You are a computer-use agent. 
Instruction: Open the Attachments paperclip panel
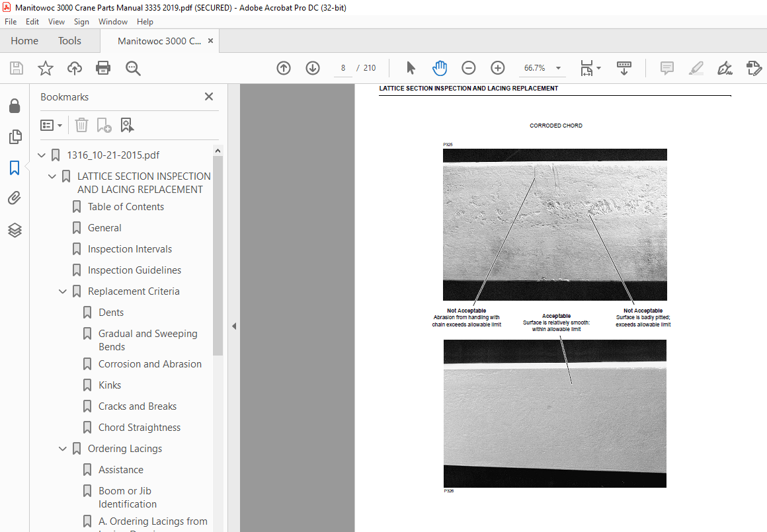point(15,198)
